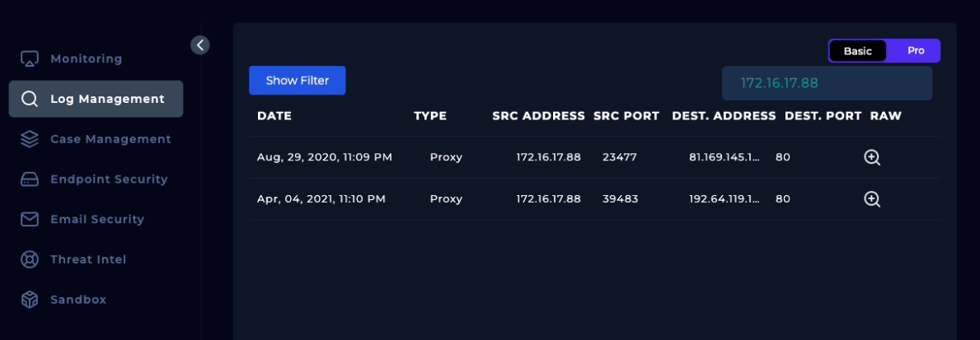This screenshot has height=340, width=980.
Task: Switch to Pro mode
Action: pos(916,51)
